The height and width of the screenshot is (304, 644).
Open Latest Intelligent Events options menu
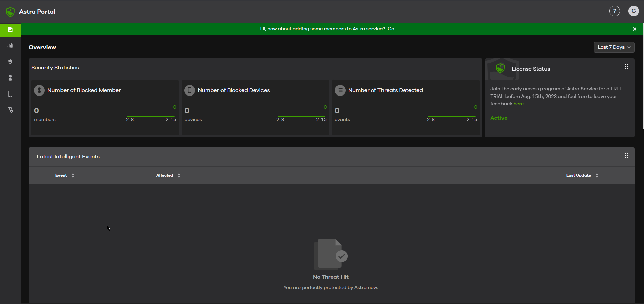pyautogui.click(x=626, y=155)
